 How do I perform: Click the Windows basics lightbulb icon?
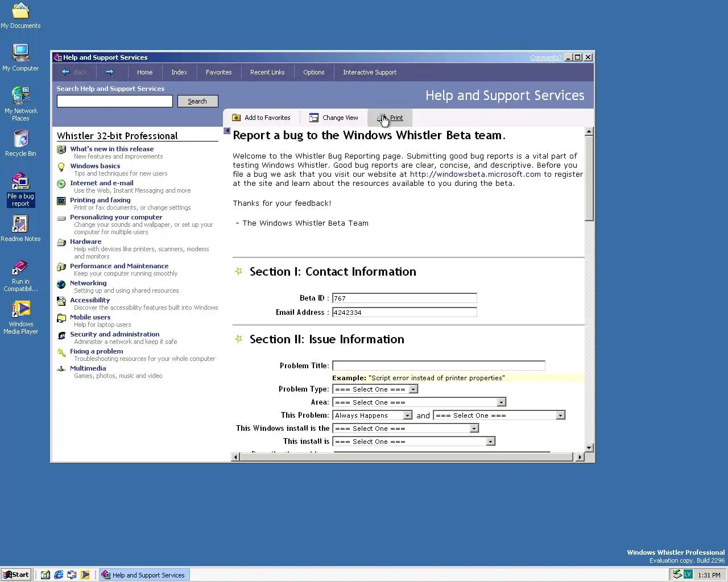[x=61, y=167]
